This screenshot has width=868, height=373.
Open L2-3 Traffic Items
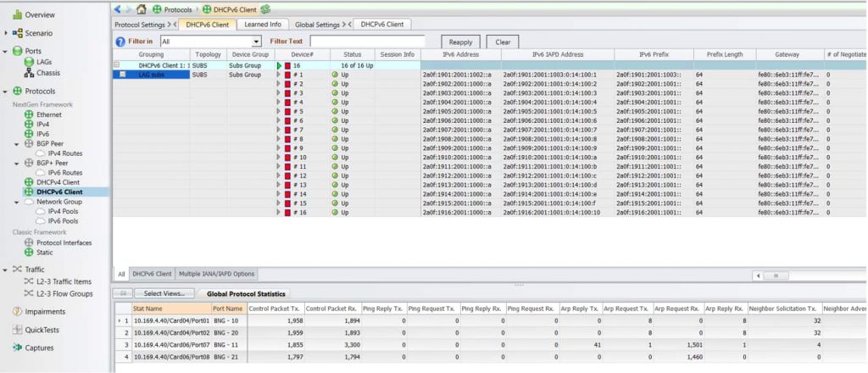pos(58,281)
